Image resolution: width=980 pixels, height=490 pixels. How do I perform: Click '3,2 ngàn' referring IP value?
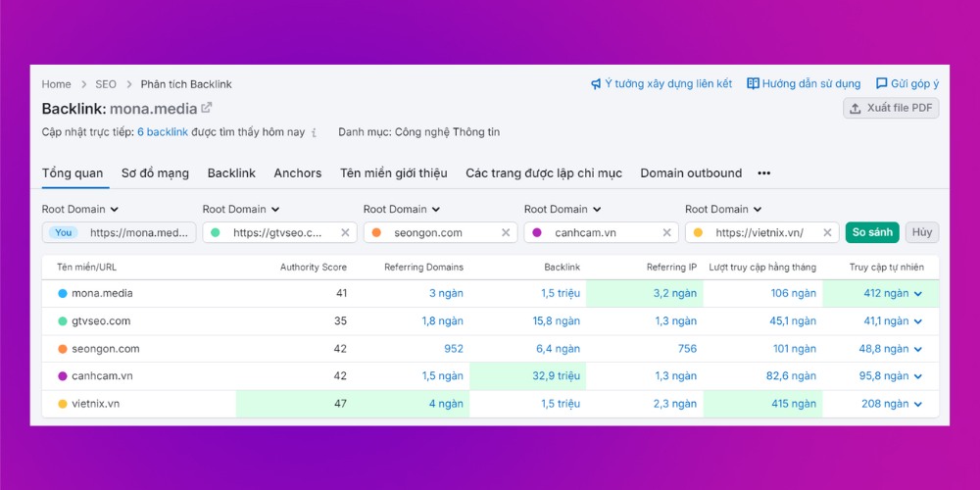tap(675, 294)
